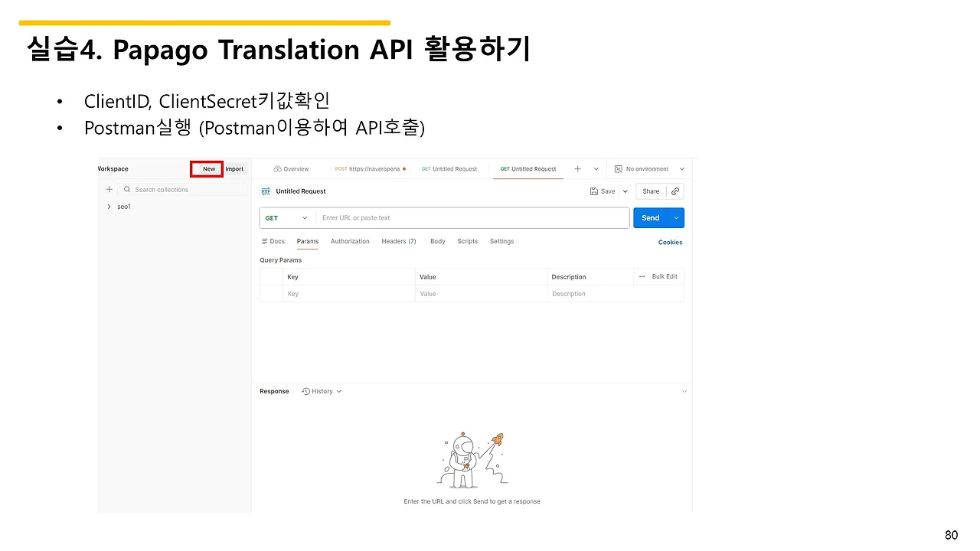Switch to the inactive GET Untitled Request tab
Image resolution: width=980 pixels, height=551 pixels.
point(449,169)
